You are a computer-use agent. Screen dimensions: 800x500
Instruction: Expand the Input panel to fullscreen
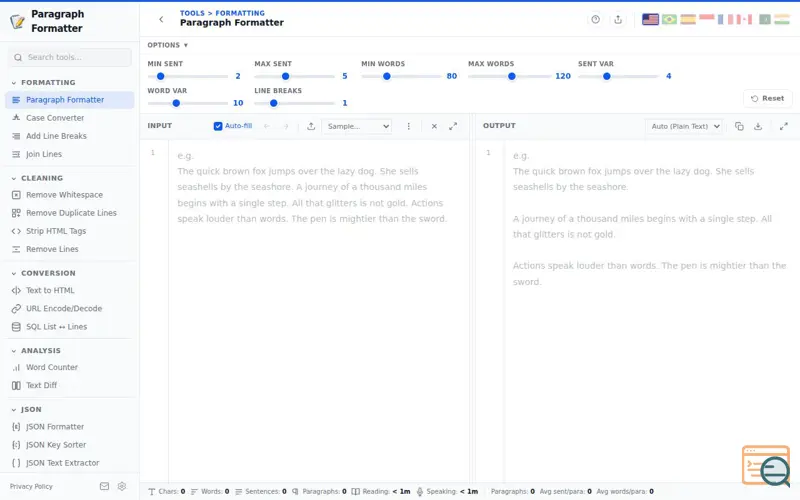pyautogui.click(x=453, y=126)
